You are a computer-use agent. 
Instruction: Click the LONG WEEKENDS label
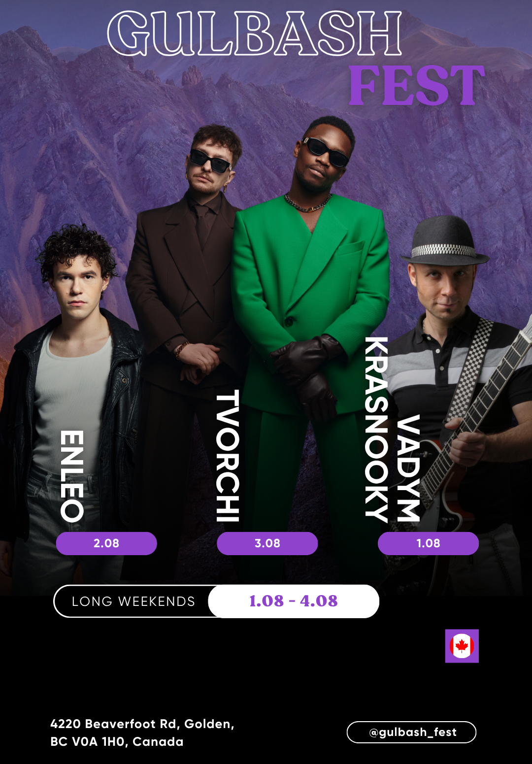(133, 601)
